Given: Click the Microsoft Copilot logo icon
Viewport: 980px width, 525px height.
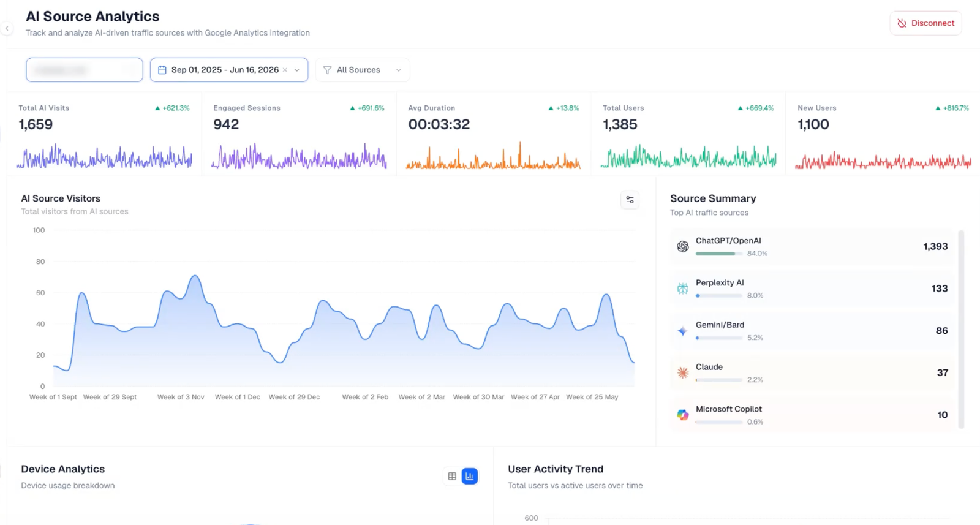Looking at the screenshot, I should [683, 415].
